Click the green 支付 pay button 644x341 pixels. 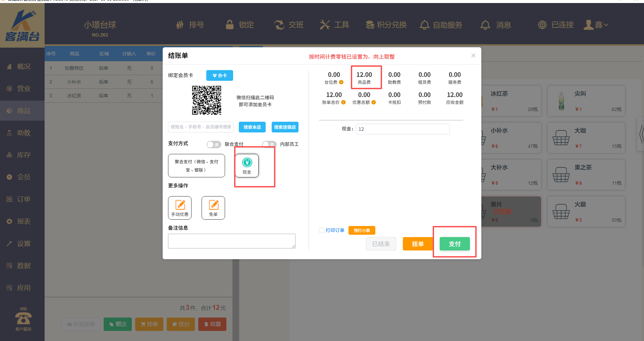coord(454,244)
